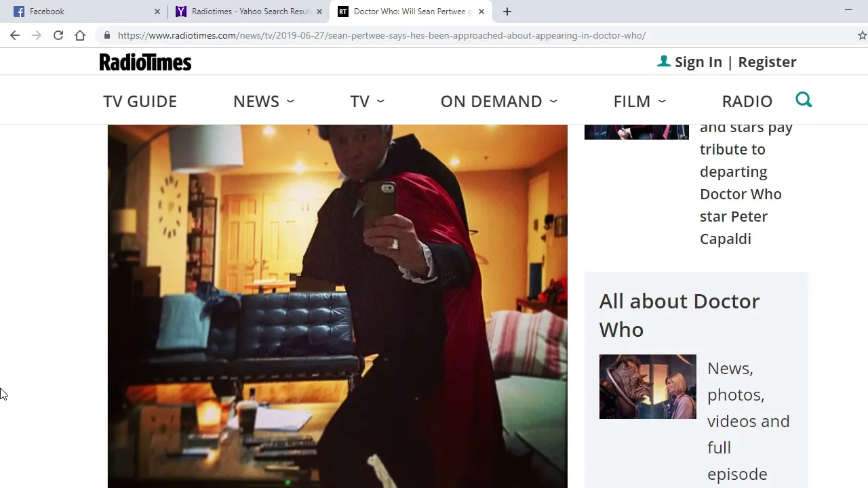Click the Facebook tab favicon

(x=19, y=12)
